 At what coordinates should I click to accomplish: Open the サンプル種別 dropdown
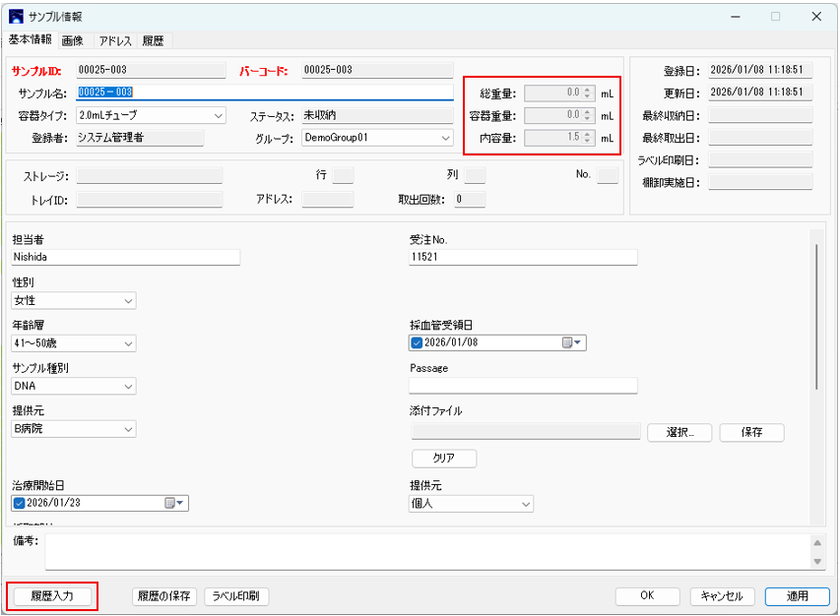pyautogui.click(x=128, y=387)
